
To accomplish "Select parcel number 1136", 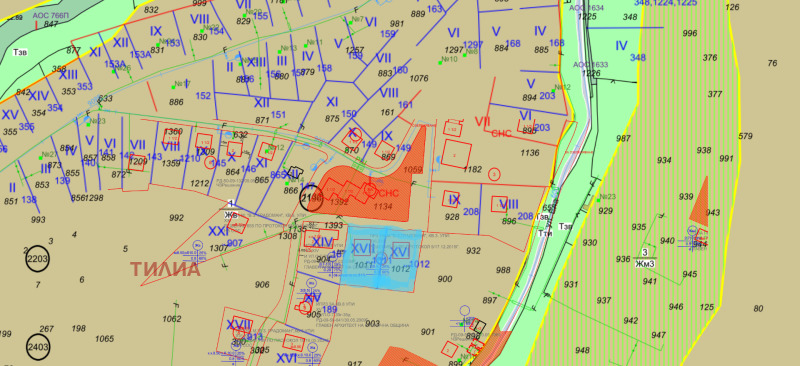I will pos(530,152).
